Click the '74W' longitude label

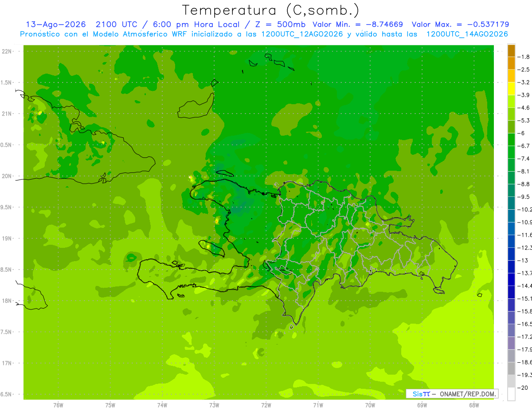pos(162,405)
